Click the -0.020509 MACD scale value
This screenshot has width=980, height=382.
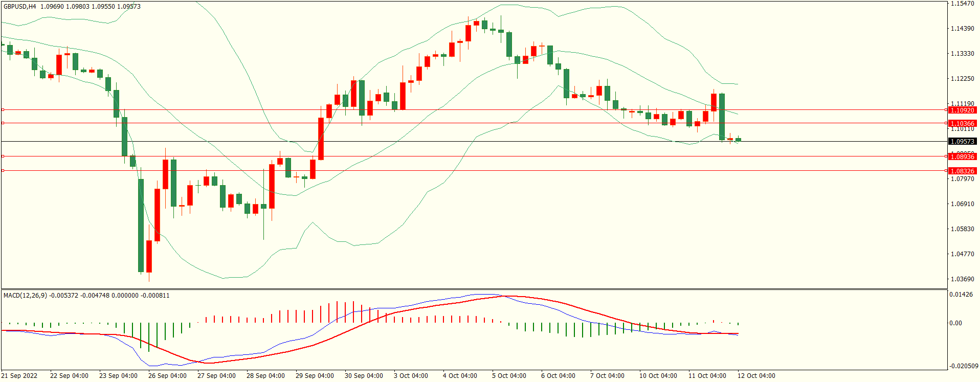(x=963, y=366)
